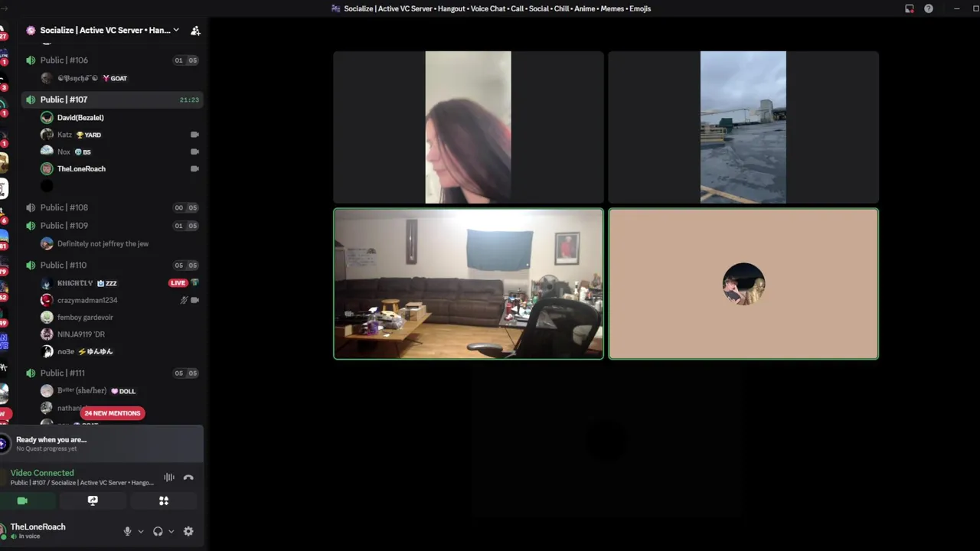Image resolution: width=980 pixels, height=551 pixels.
Task: Click the blank avatar under TheLoneRoach
Action: pyautogui.click(x=47, y=186)
